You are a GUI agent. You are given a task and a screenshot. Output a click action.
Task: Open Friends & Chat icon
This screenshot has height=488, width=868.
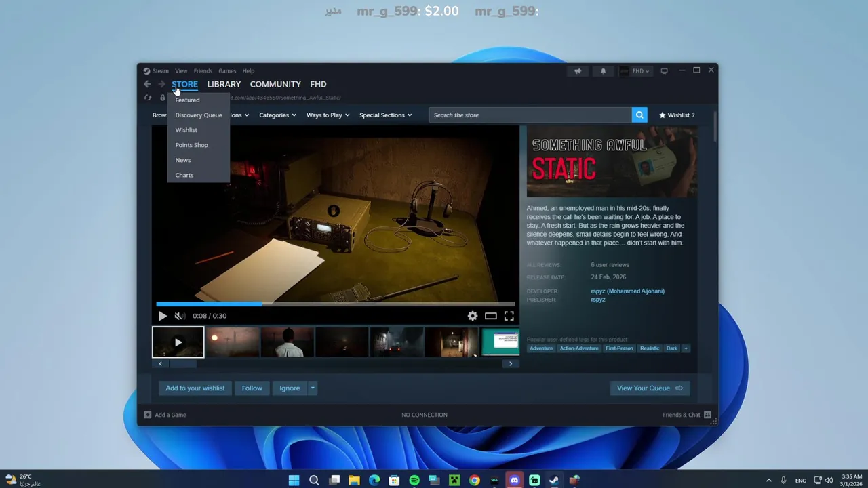coord(707,415)
